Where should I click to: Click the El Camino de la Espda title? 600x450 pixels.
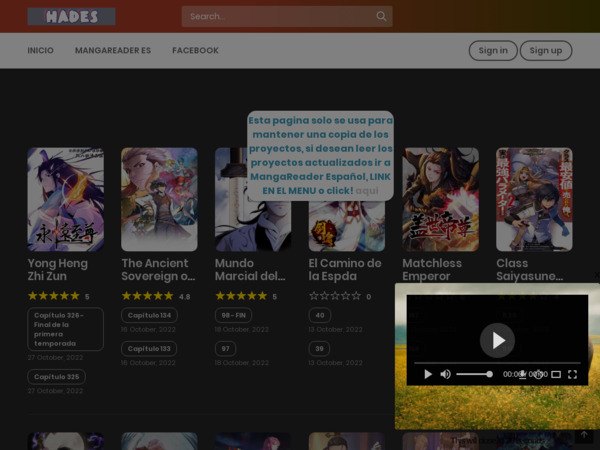point(345,269)
